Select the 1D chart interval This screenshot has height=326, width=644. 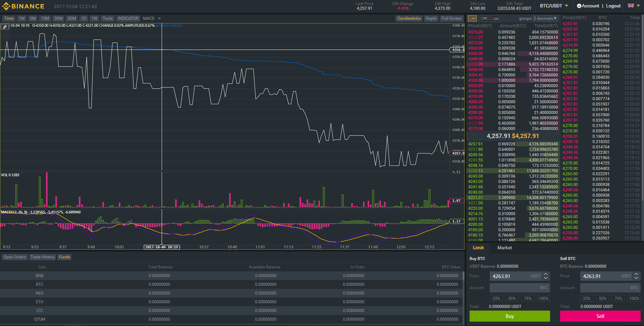(x=84, y=18)
